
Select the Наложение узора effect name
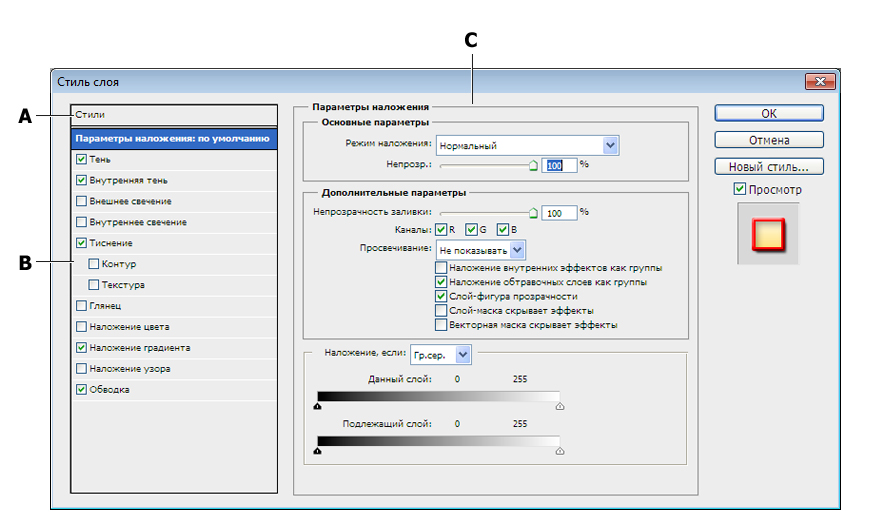pyautogui.click(x=130, y=368)
